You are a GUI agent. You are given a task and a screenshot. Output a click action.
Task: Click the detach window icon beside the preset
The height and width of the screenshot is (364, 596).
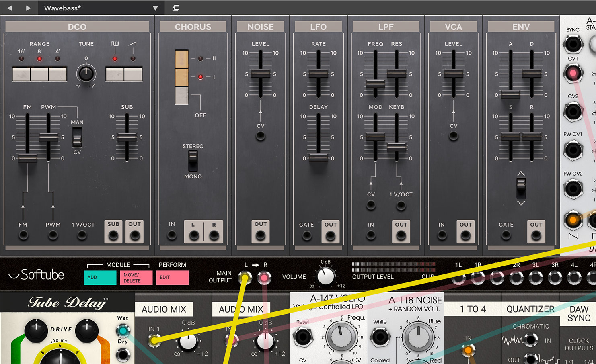coord(176,8)
